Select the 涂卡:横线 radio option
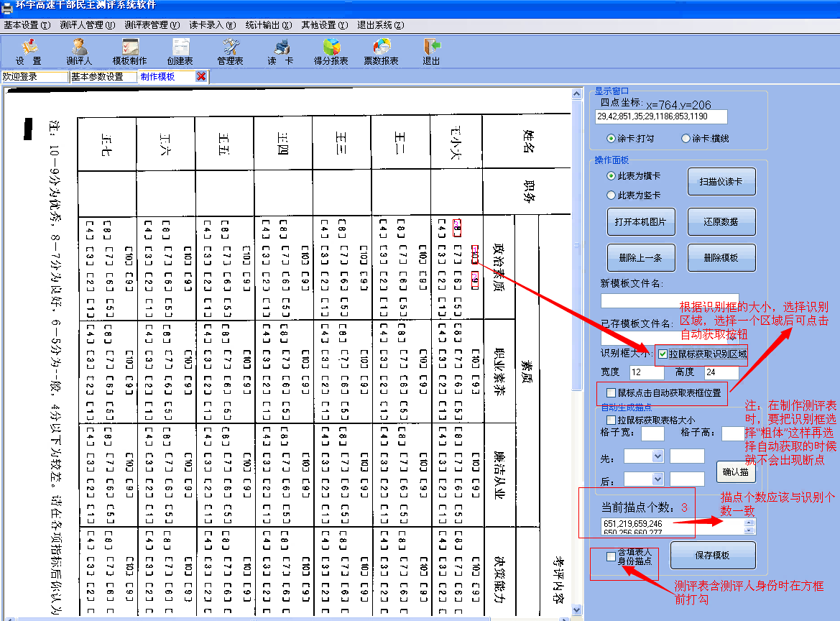 [686, 138]
